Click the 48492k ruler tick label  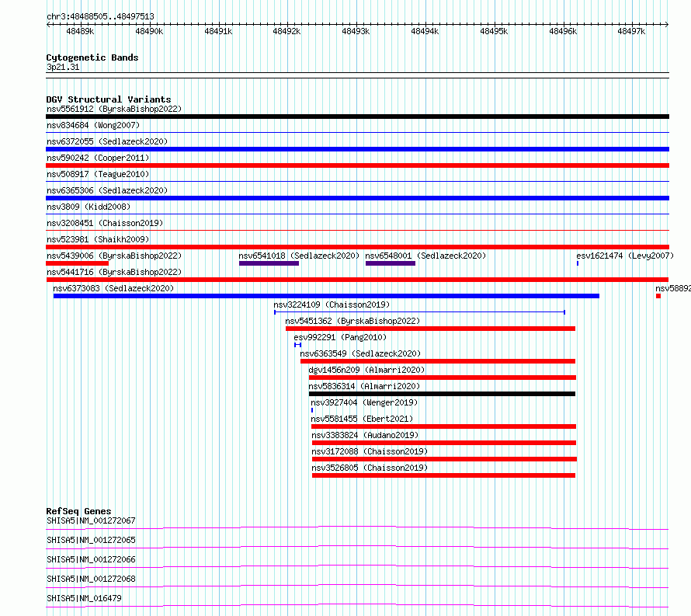coord(287,31)
